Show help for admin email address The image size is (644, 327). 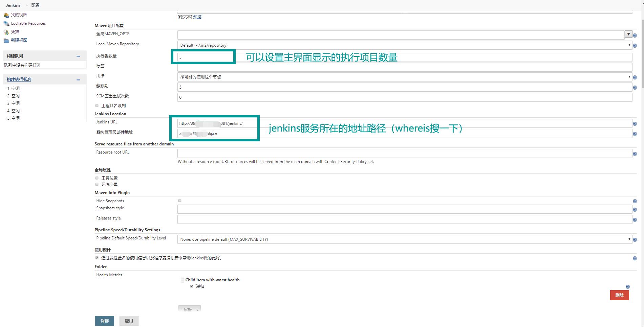(x=635, y=134)
